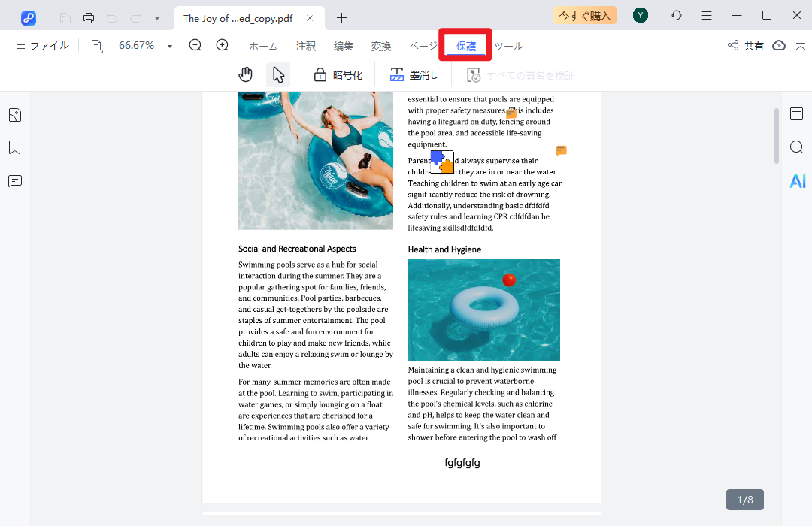
Task: Open the search icon on right sidebar
Action: coord(797,147)
